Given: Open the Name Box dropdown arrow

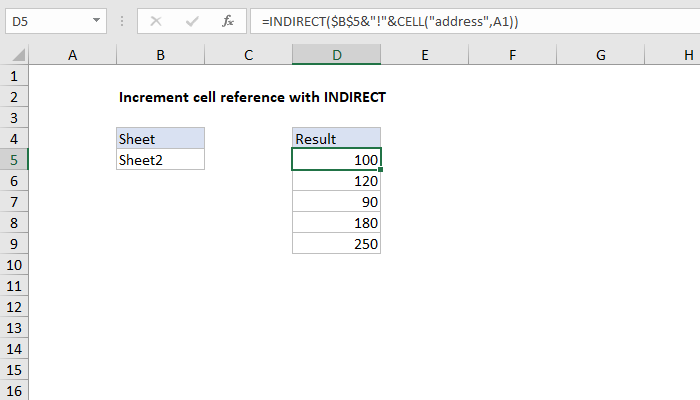Looking at the screenshot, I should [x=96, y=20].
